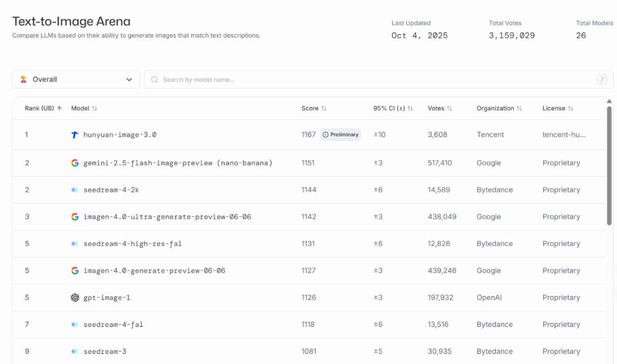Viewport: 617px width, 364px height.
Task: Click the table's vertical scrollbar thumb
Action: tap(610, 165)
